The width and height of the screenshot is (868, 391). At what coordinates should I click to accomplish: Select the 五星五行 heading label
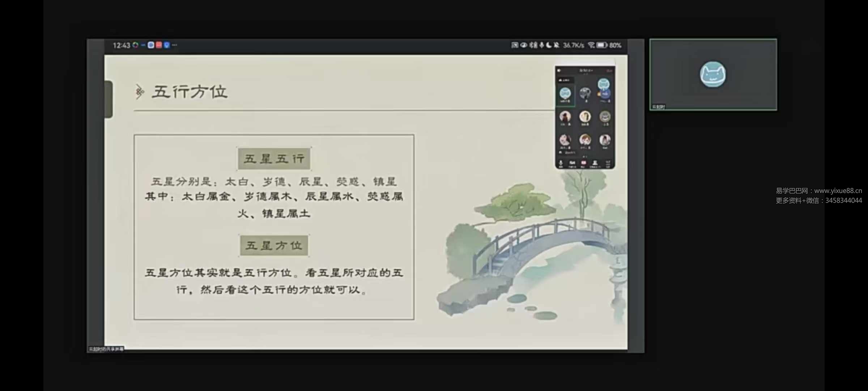click(274, 159)
